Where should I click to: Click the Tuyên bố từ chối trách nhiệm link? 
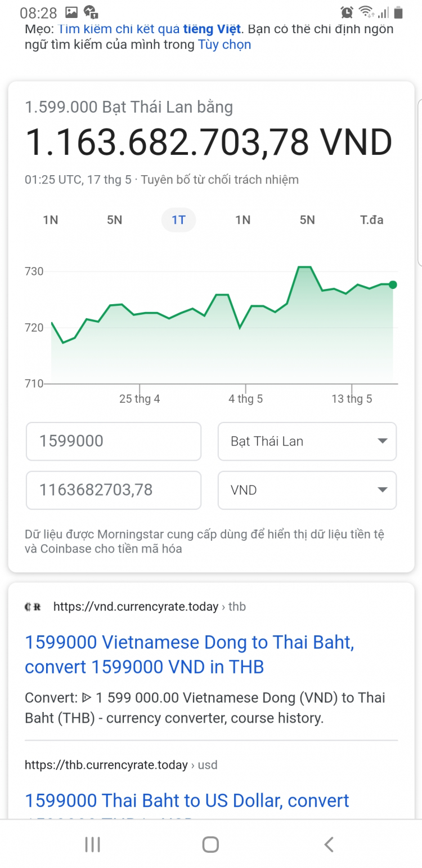click(220, 180)
